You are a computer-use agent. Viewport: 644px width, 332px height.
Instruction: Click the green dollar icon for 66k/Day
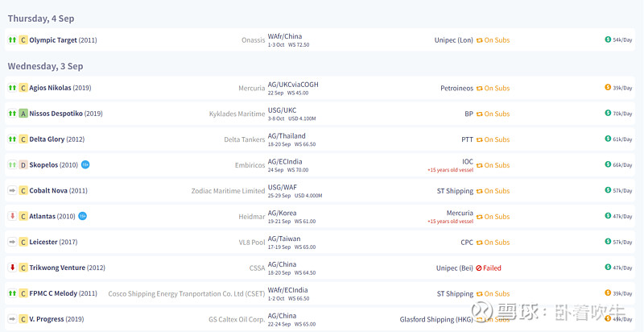tap(608, 164)
